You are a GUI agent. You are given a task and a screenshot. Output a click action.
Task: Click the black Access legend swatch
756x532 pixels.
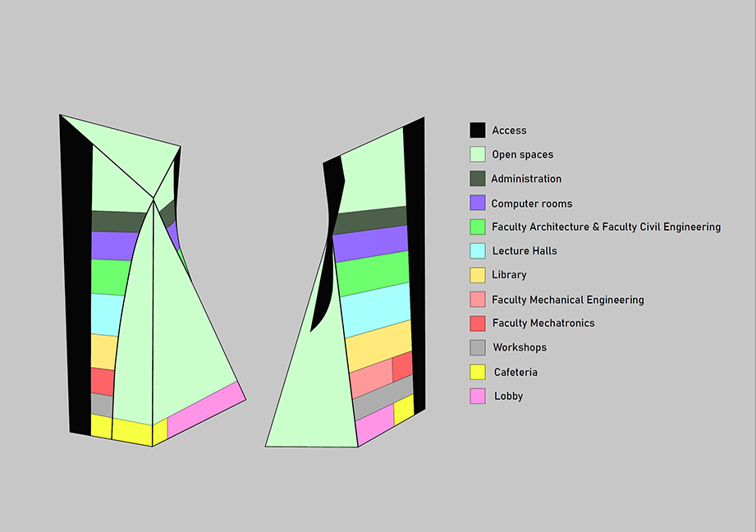point(477,131)
